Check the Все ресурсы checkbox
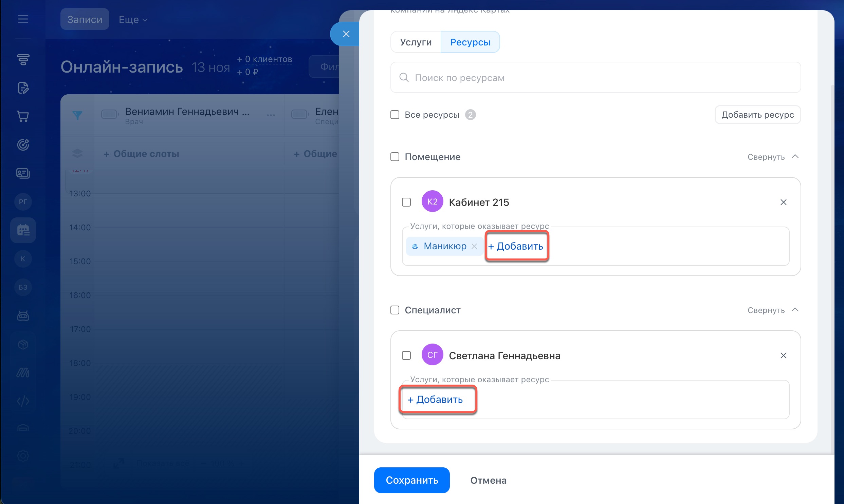 [395, 115]
